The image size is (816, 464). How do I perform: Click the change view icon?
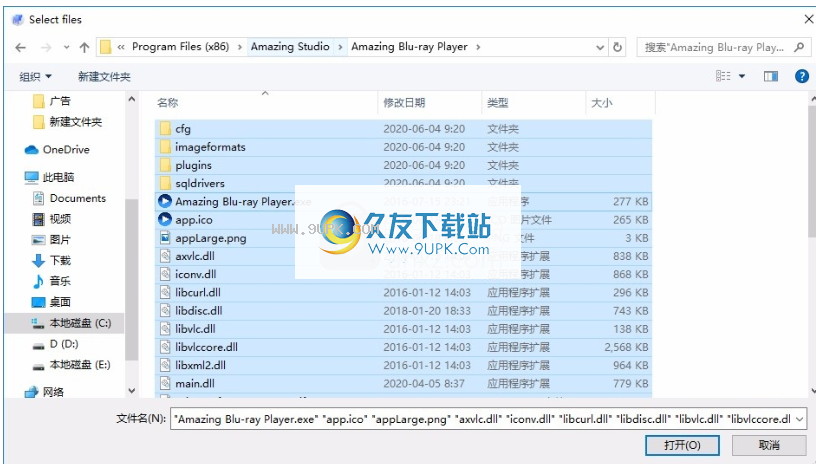click(x=723, y=76)
